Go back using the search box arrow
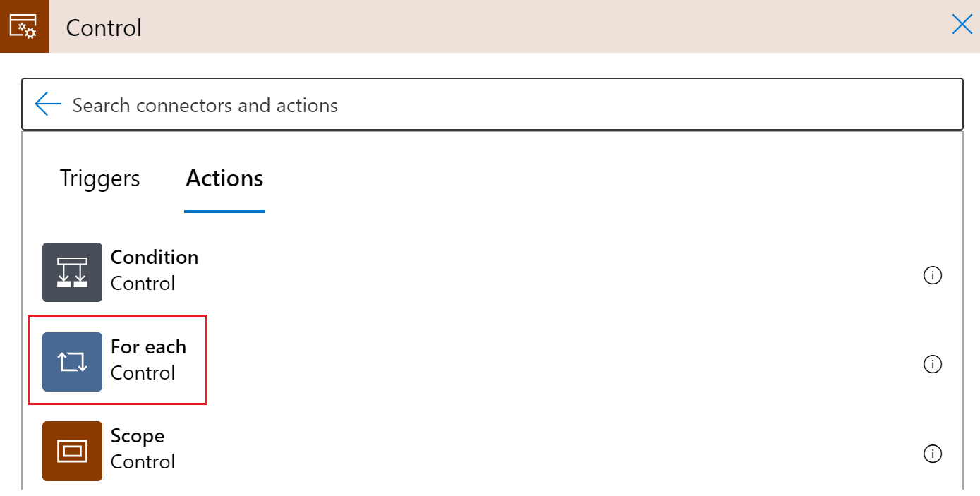This screenshot has height=496, width=980. pos(48,104)
